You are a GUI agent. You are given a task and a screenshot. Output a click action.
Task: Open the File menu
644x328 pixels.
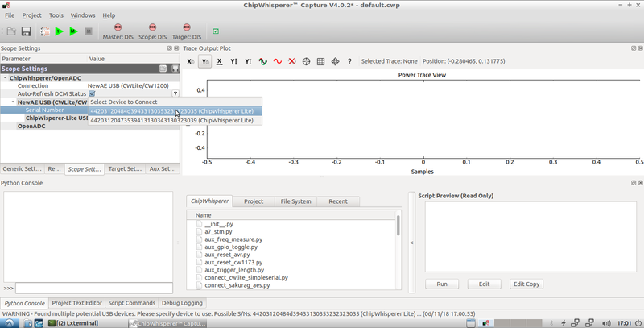tap(10, 15)
